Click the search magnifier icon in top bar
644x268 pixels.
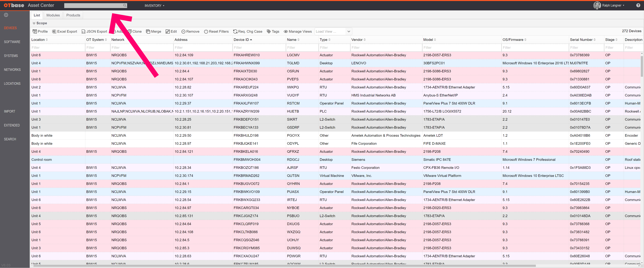coord(124,6)
